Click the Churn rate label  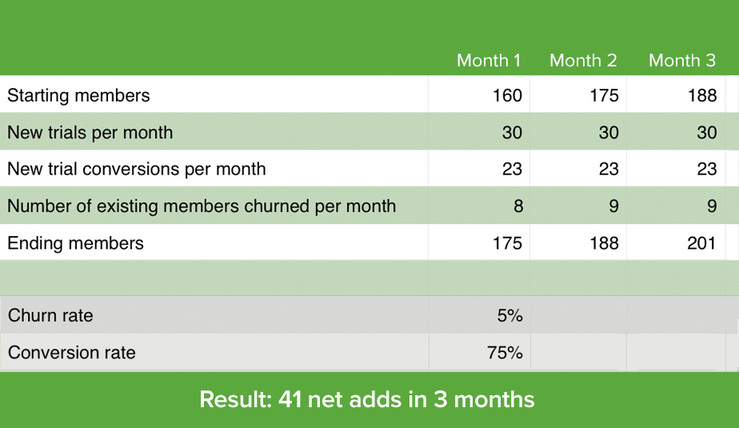50,316
